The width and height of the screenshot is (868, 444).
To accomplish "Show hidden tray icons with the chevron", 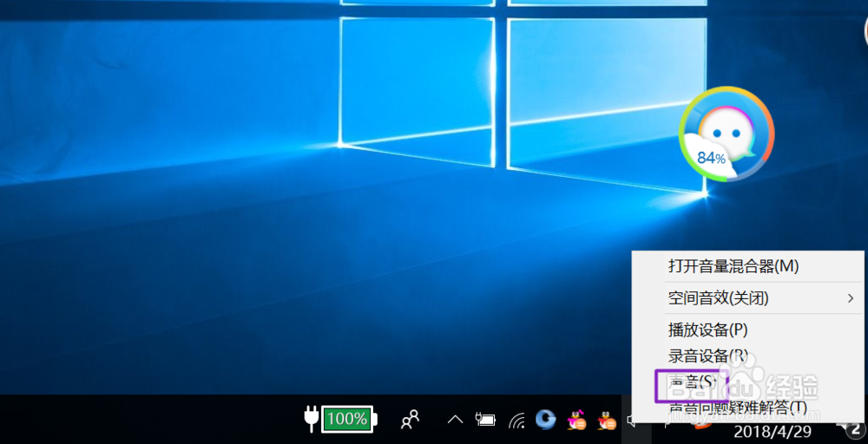I will click(455, 420).
